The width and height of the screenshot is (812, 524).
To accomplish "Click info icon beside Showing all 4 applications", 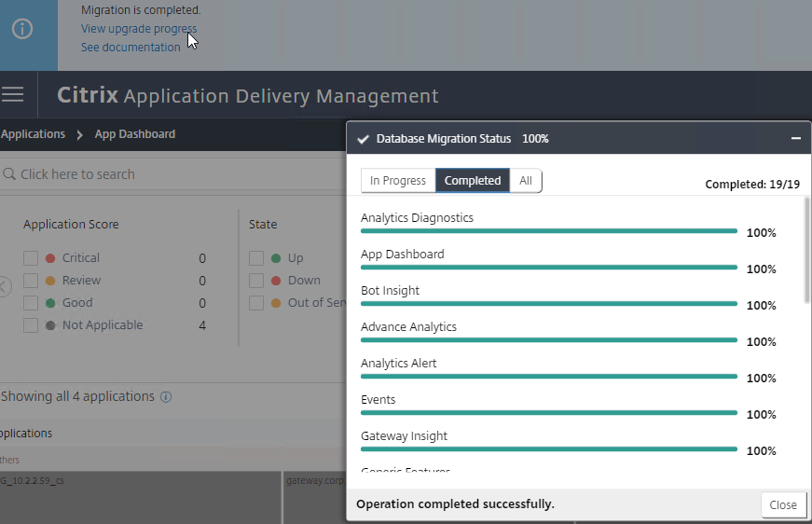I will pyautogui.click(x=166, y=396).
